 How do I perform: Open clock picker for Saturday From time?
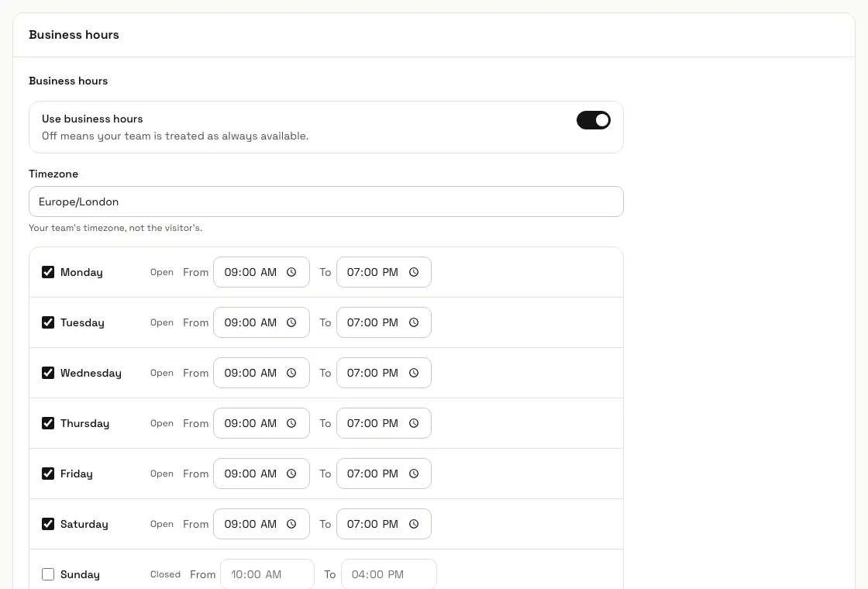click(x=291, y=524)
